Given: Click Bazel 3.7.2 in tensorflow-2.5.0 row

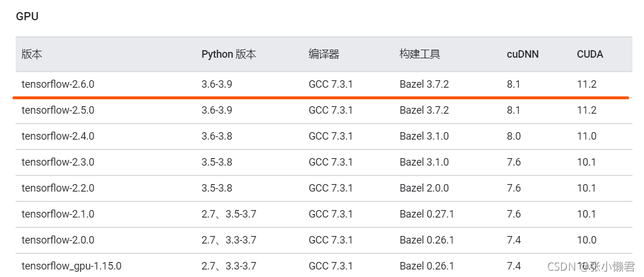Looking at the screenshot, I should (x=425, y=110).
